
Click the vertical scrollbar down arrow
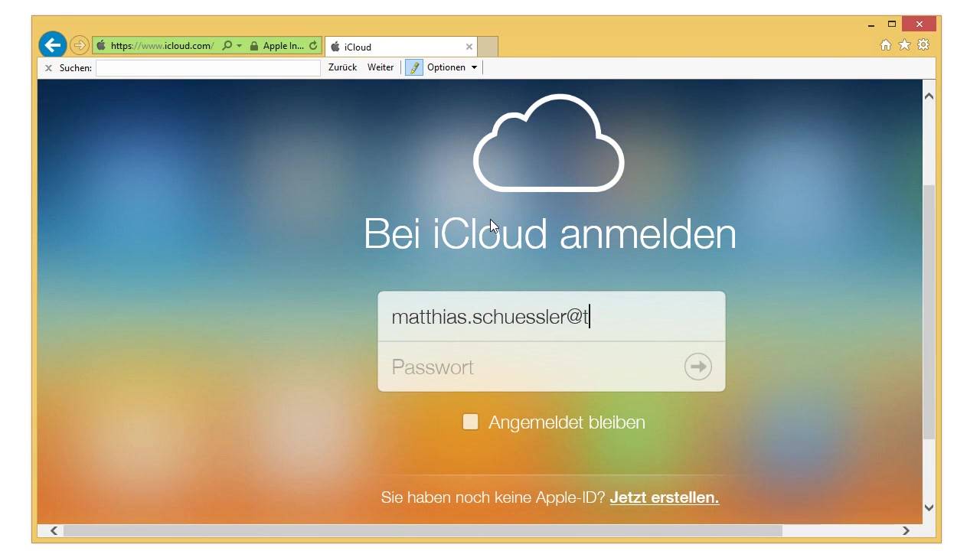click(929, 507)
